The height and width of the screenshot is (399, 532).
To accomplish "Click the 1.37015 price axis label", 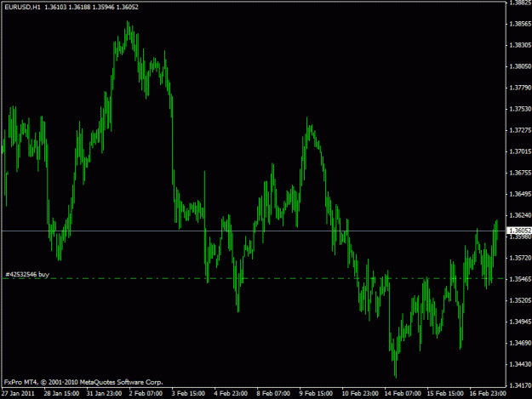I will [520, 151].
